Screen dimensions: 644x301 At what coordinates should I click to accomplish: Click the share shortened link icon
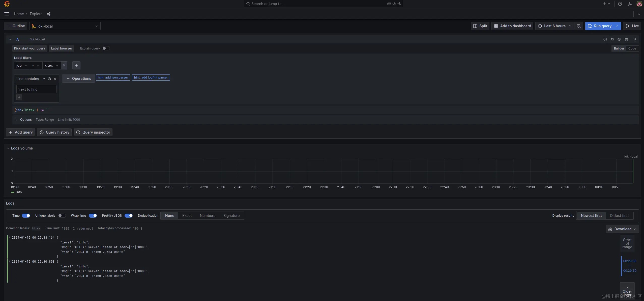[49, 14]
